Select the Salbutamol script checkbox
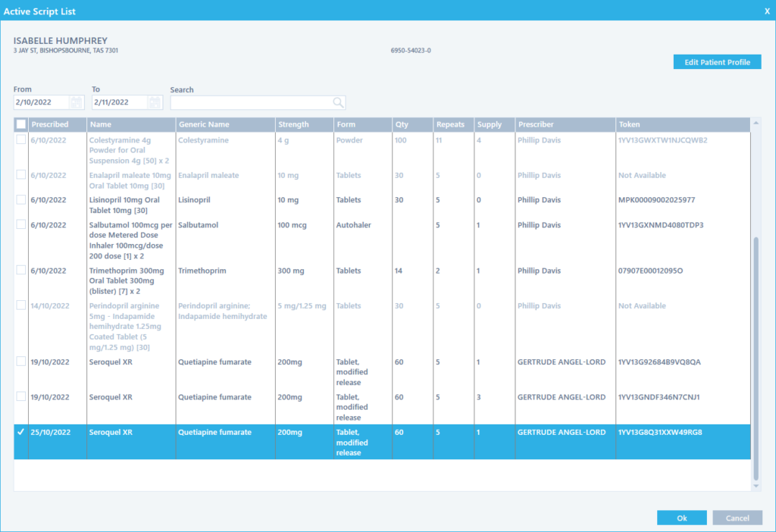This screenshot has height=532, width=776. point(21,225)
